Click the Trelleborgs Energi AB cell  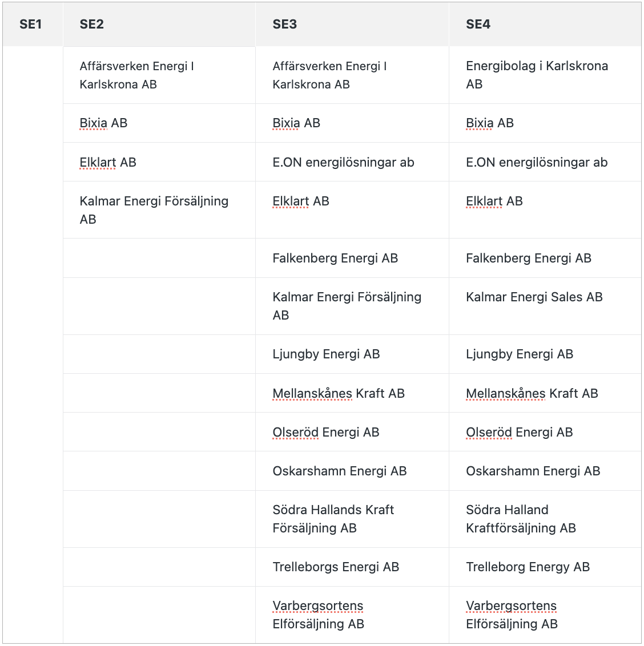tap(352, 567)
